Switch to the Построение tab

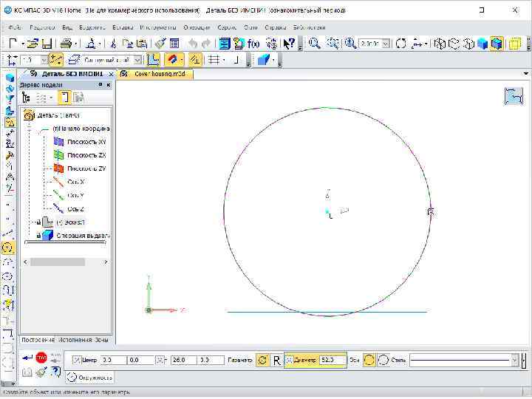click(38, 340)
